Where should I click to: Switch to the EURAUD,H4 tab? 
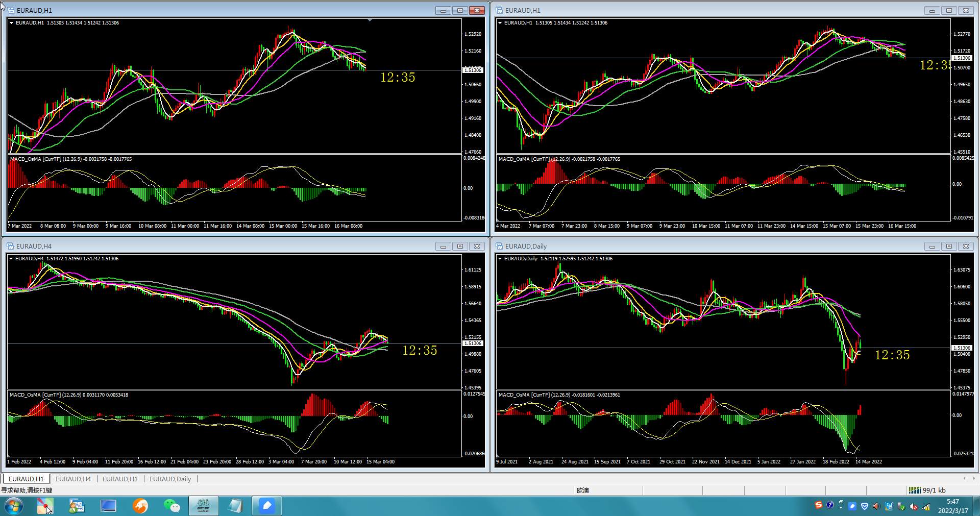point(73,479)
